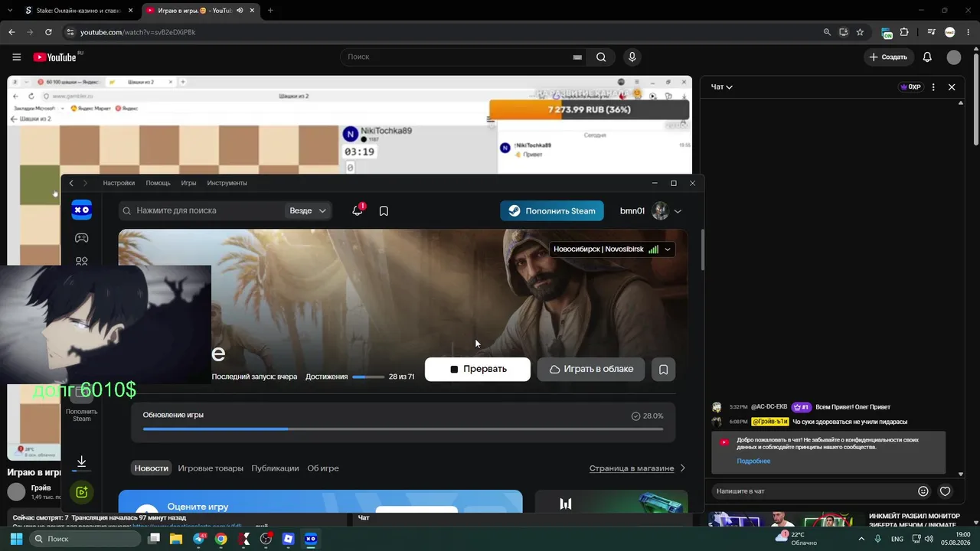This screenshot has height=551, width=980.
Task: Open a new Chrome tab
Action: [270, 11]
